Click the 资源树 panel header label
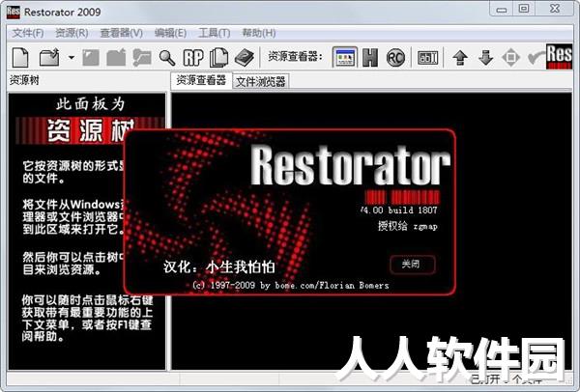The width and height of the screenshot is (580, 392). pos(24,80)
